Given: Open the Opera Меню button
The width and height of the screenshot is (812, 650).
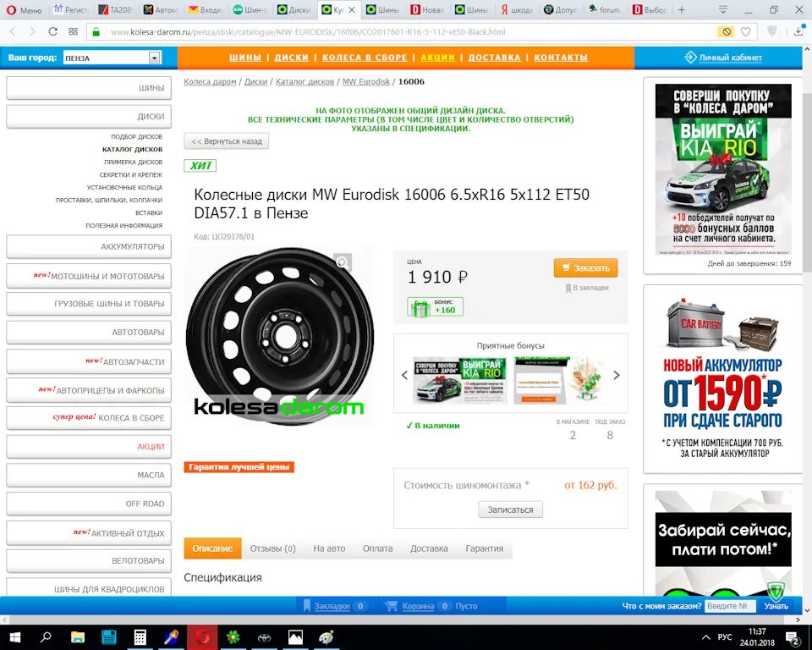Looking at the screenshot, I should (x=24, y=10).
